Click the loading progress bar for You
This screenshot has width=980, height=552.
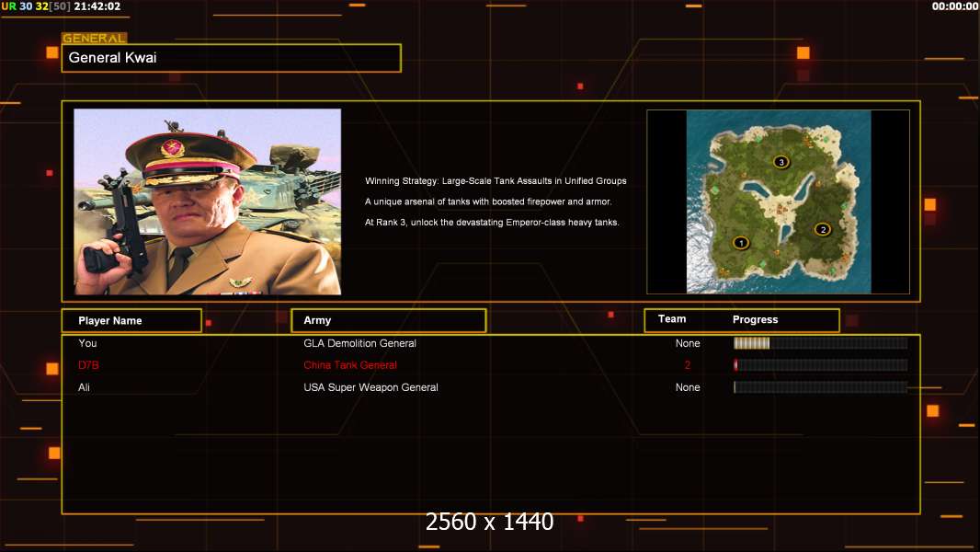tap(820, 342)
